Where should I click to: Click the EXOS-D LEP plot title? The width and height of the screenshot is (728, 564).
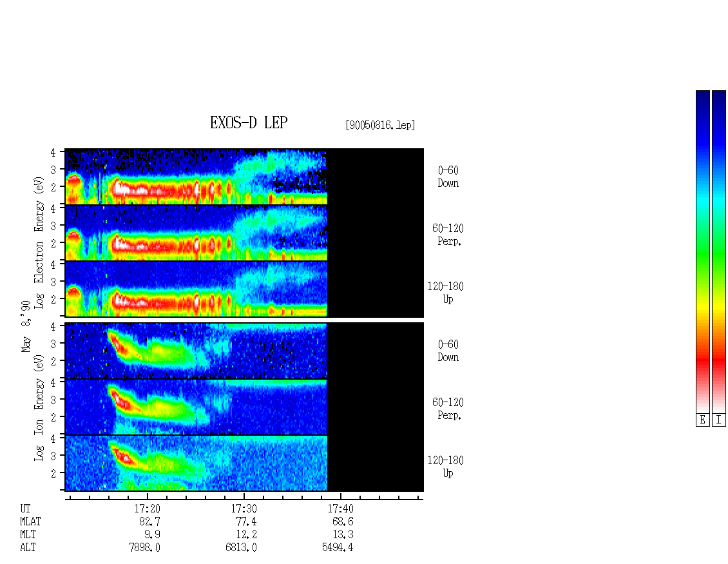(x=249, y=122)
